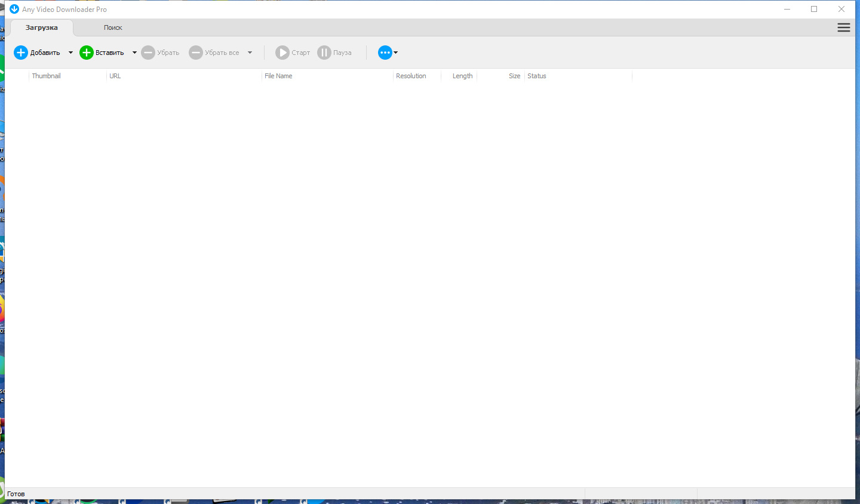This screenshot has height=504, width=860.
Task: Sort by the Length column header
Action: point(459,76)
